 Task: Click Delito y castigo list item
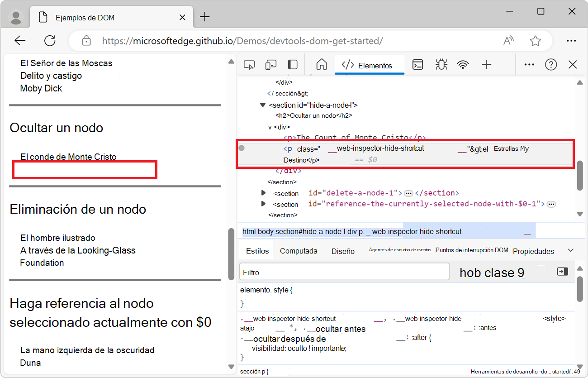[x=51, y=76]
